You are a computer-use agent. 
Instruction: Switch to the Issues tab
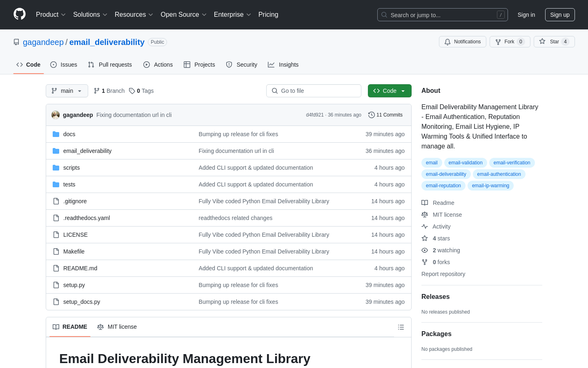coord(64,65)
